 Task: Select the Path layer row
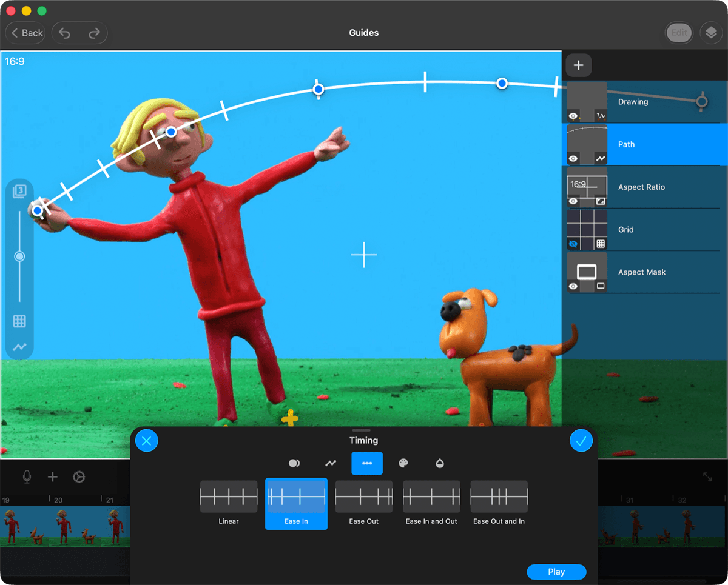tap(644, 144)
